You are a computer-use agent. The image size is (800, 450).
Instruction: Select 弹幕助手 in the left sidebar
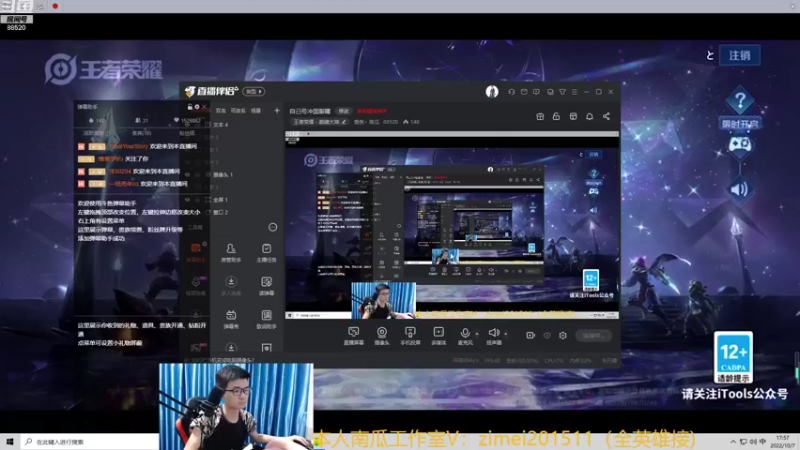(195, 252)
